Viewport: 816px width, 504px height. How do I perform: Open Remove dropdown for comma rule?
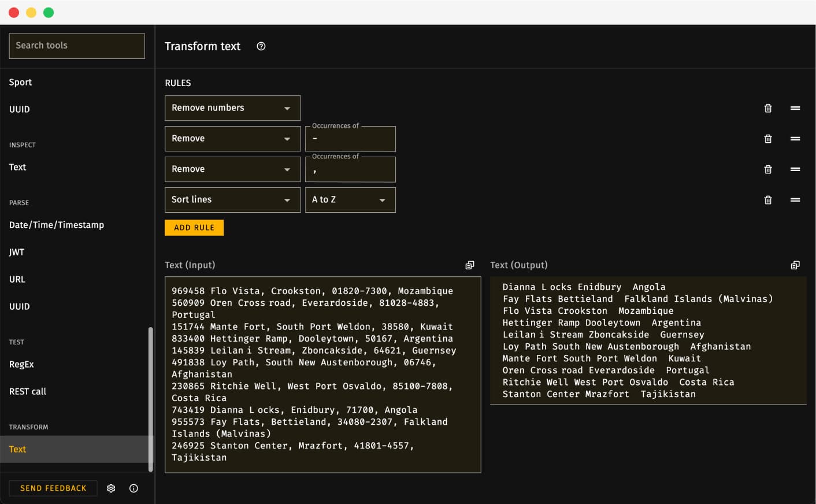[x=232, y=169]
